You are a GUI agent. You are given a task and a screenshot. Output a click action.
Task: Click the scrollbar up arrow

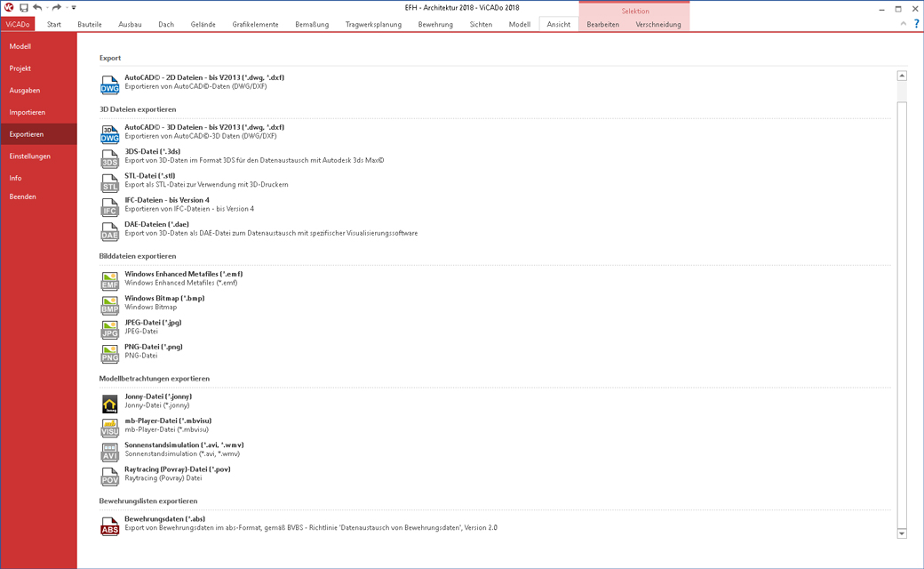pyautogui.click(x=902, y=76)
